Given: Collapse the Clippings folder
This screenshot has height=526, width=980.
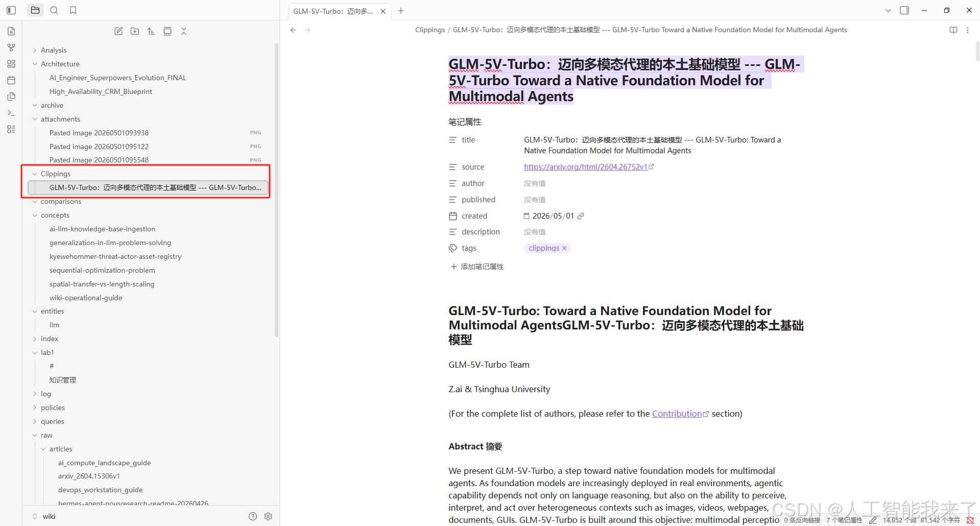Looking at the screenshot, I should point(35,174).
